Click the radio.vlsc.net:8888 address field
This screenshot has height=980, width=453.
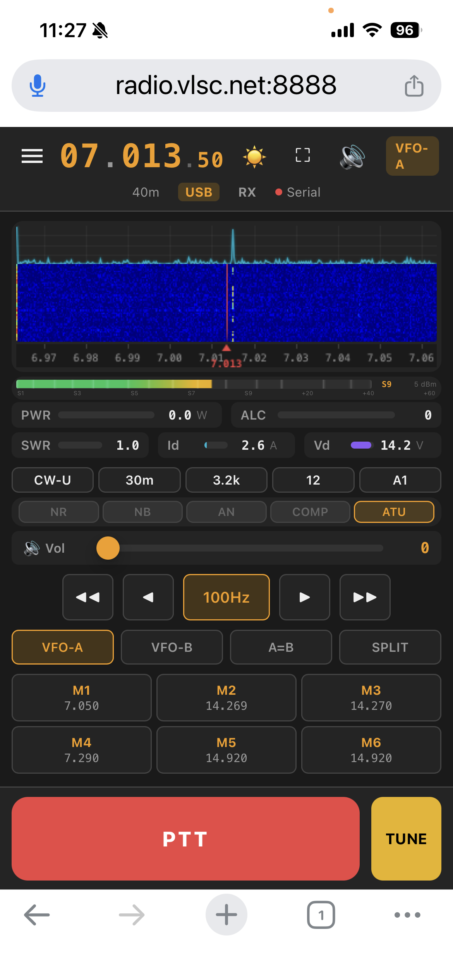click(x=226, y=86)
